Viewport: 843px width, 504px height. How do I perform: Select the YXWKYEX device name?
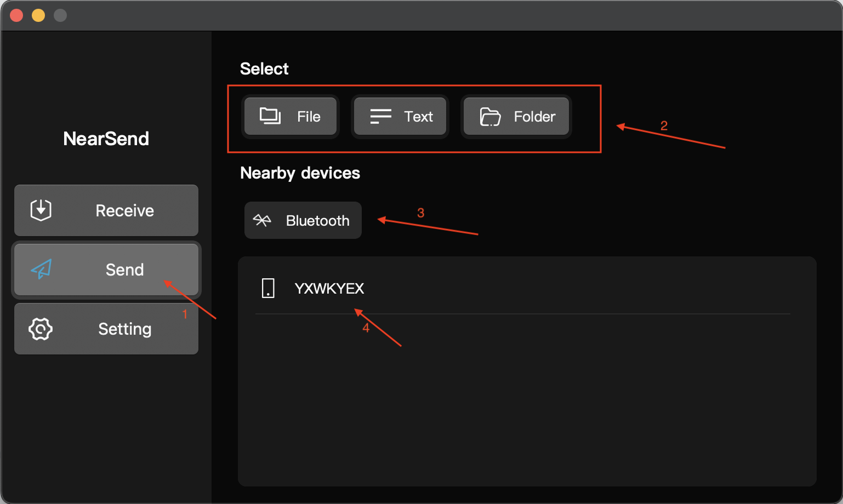tap(329, 288)
